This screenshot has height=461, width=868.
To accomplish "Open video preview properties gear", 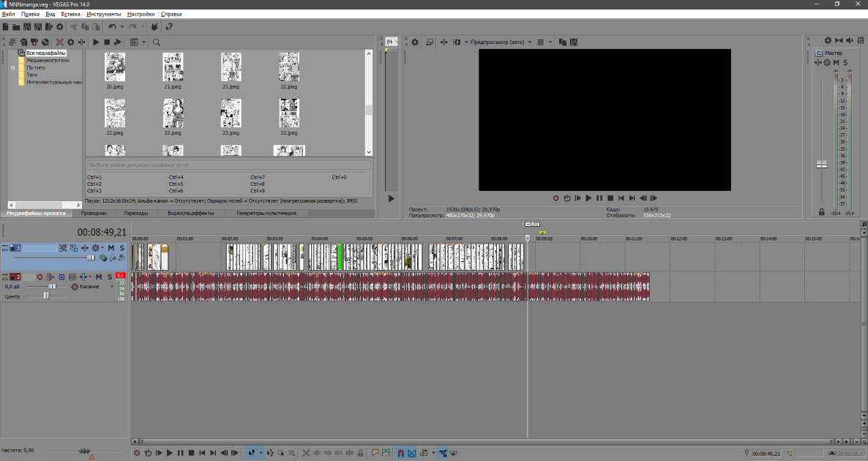I will tap(415, 42).
